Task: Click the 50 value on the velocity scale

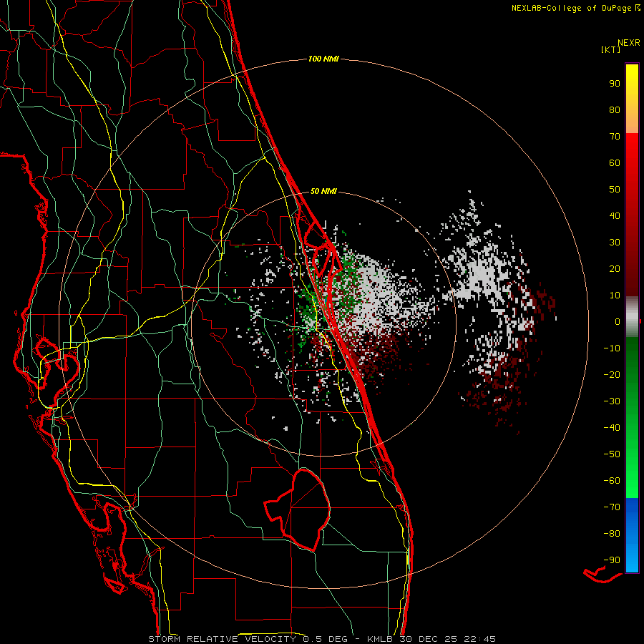Action: pyautogui.click(x=615, y=190)
